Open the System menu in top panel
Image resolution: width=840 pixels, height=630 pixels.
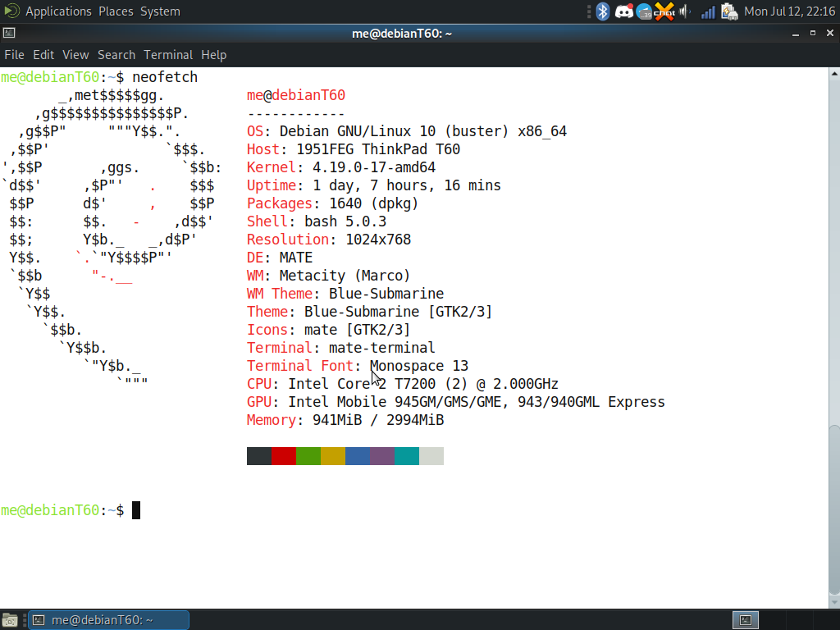click(x=160, y=11)
